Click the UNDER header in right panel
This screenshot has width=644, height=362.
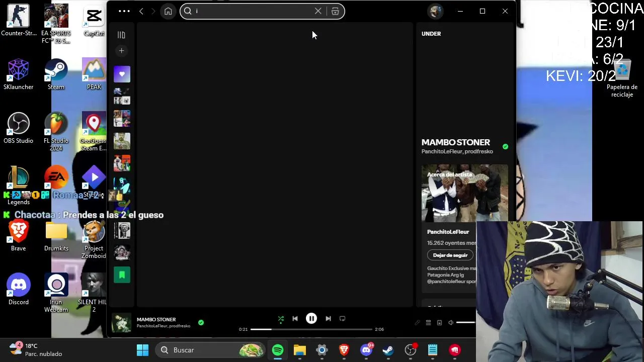click(431, 34)
